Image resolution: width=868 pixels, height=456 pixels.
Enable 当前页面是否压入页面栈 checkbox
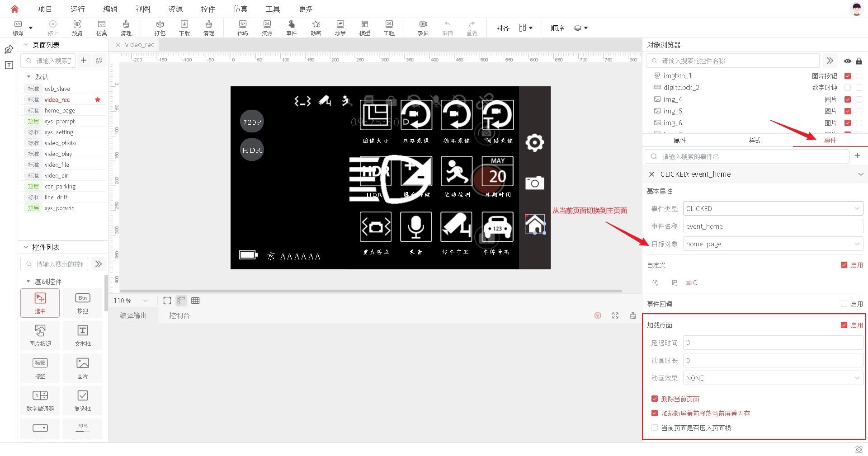coord(655,428)
